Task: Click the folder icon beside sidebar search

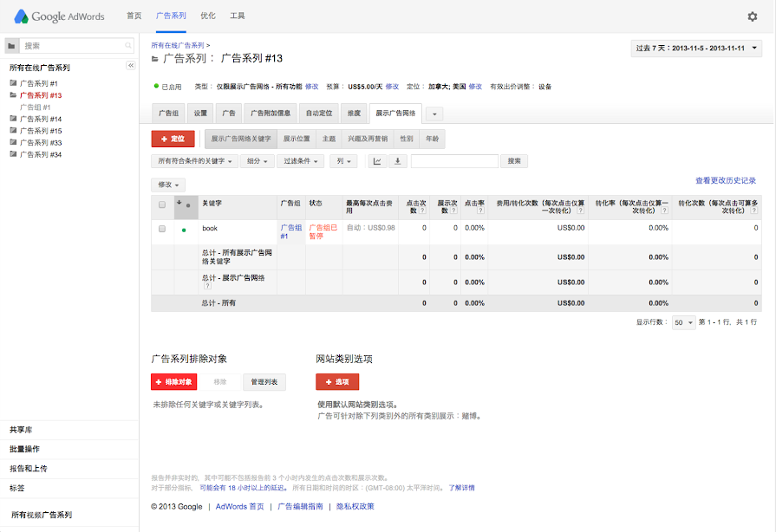Action: point(11,45)
